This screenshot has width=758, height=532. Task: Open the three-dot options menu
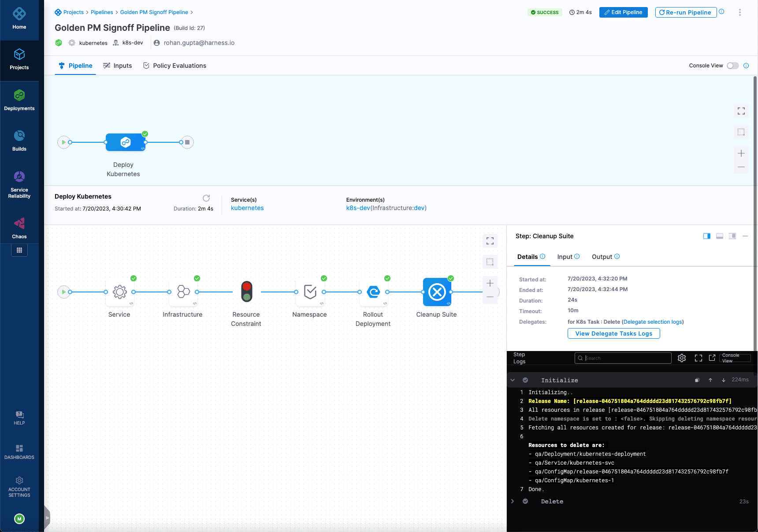click(739, 12)
